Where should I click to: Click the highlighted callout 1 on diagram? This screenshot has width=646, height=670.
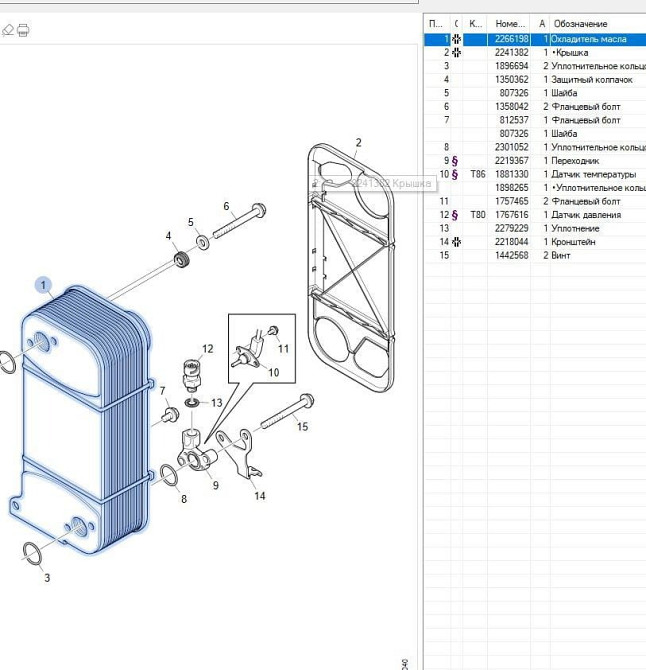(44, 285)
